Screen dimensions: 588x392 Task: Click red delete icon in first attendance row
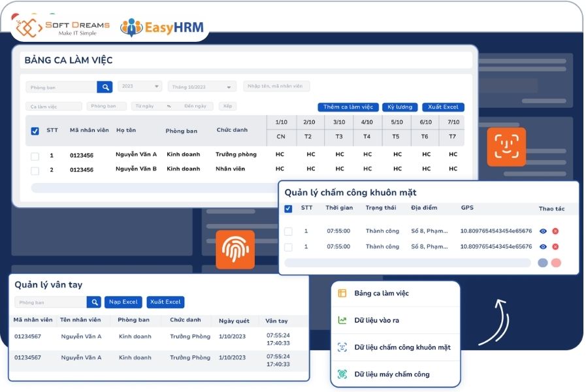tap(555, 231)
